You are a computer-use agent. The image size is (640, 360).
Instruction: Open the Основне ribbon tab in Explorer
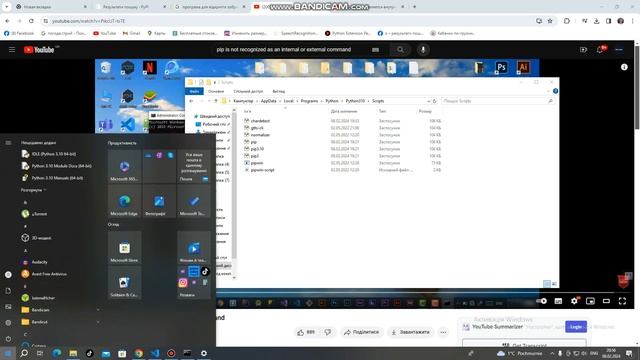pos(216,91)
